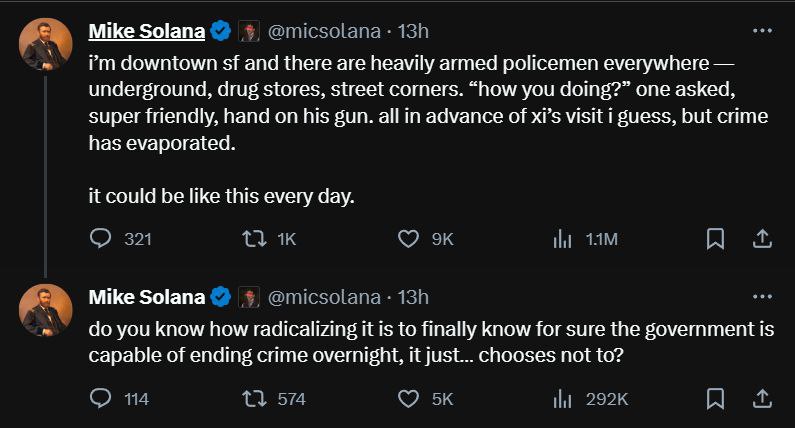Image resolution: width=795 pixels, height=428 pixels.
Task: Reply to the first downtown sf tweet
Action: pos(100,239)
